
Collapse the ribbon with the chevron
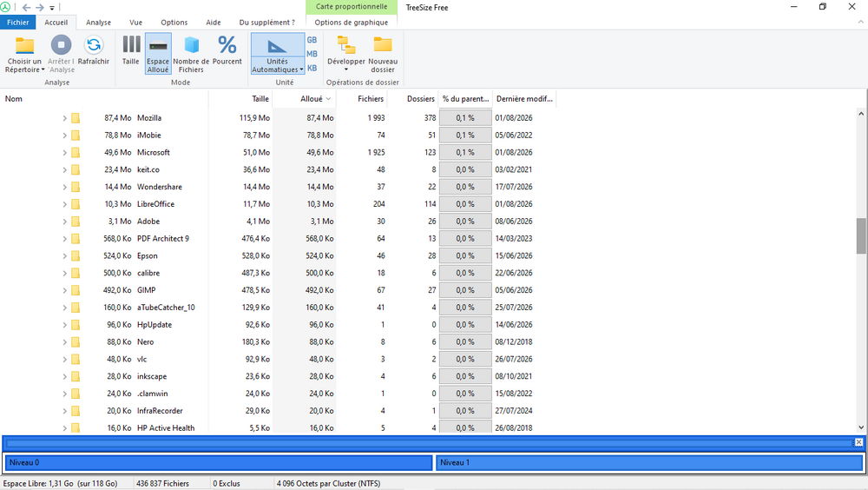click(860, 22)
